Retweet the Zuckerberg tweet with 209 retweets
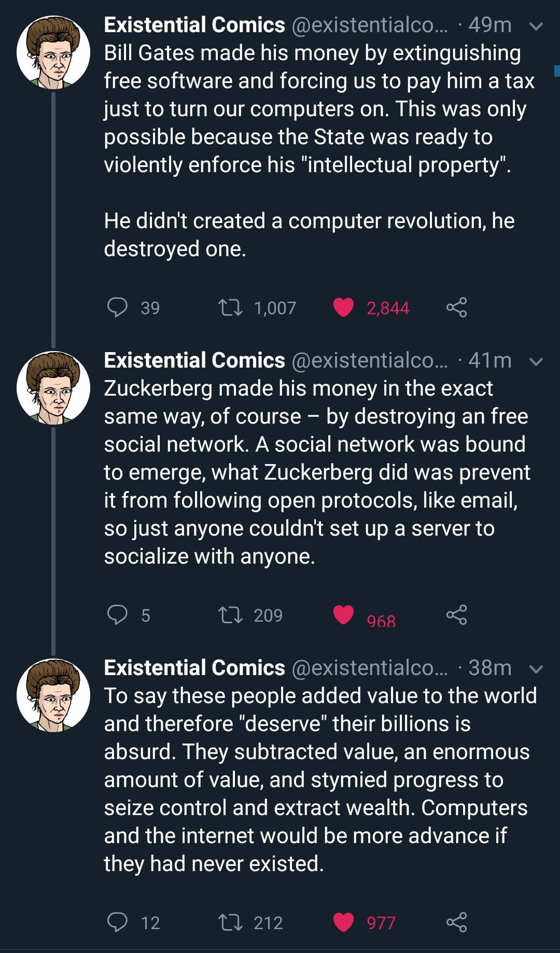Screen dimensions: 560x953 tap(230, 615)
